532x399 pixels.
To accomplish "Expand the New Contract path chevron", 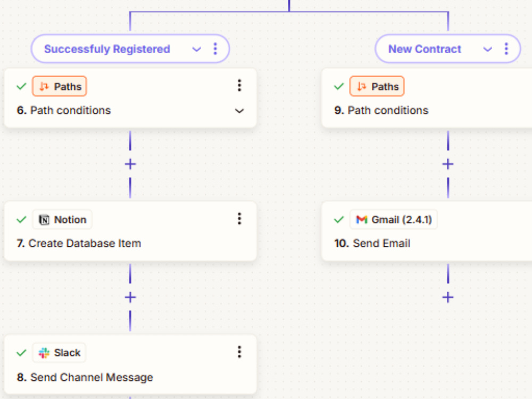I will click(487, 49).
